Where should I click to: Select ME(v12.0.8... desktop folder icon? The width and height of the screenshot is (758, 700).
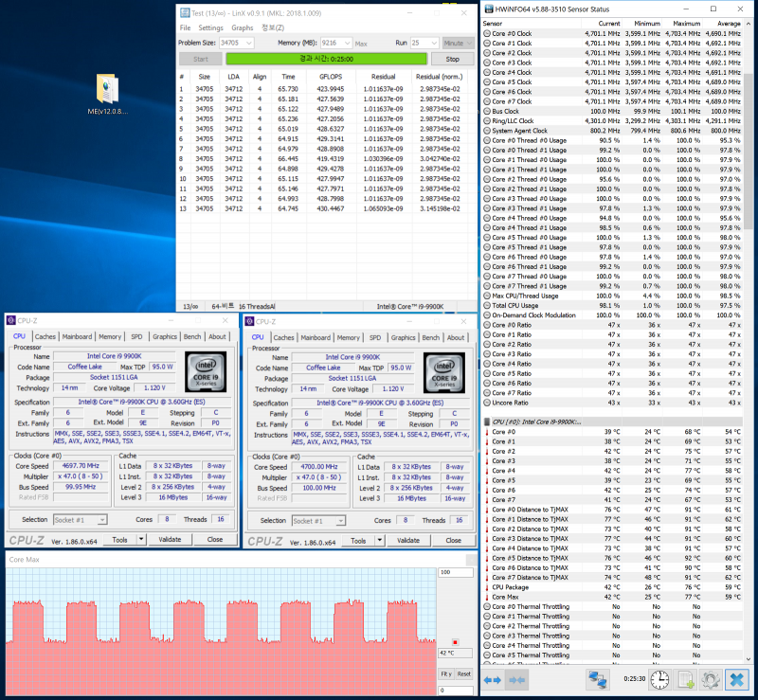tap(107, 95)
